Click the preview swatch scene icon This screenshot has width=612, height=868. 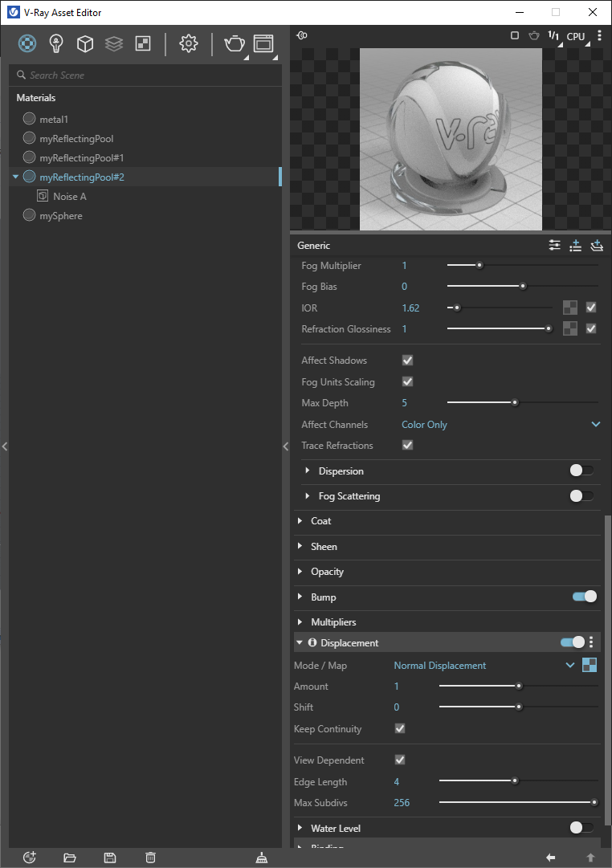click(x=302, y=35)
